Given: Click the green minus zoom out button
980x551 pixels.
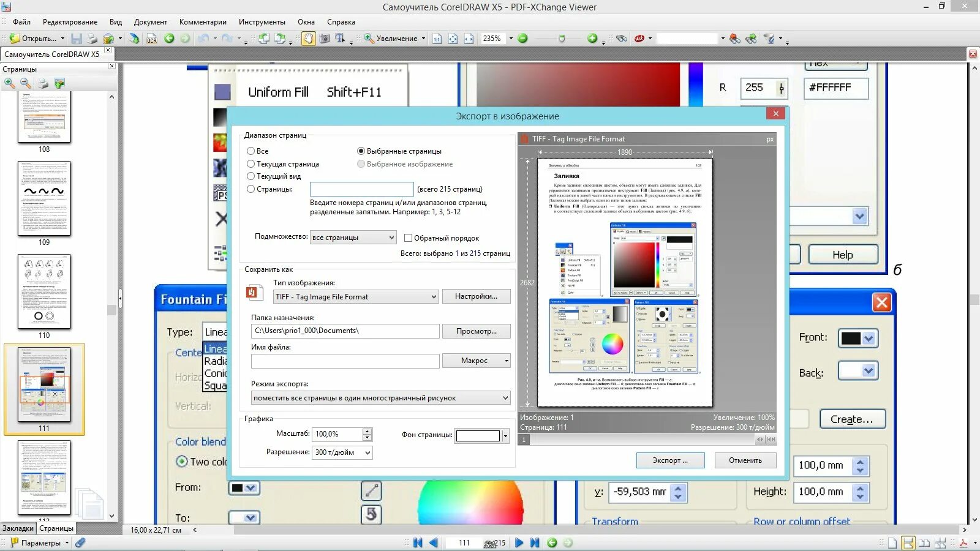Looking at the screenshot, I should tap(522, 38).
